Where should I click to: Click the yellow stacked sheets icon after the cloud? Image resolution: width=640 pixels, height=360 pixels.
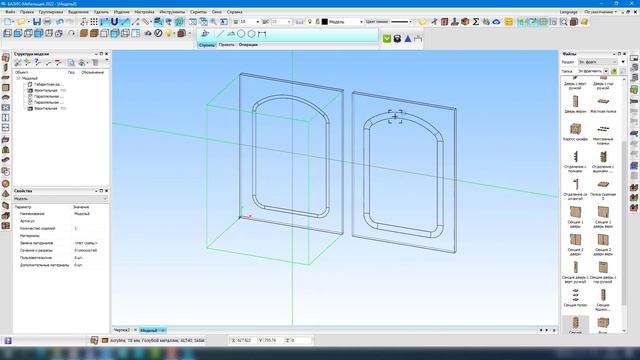[508, 22]
